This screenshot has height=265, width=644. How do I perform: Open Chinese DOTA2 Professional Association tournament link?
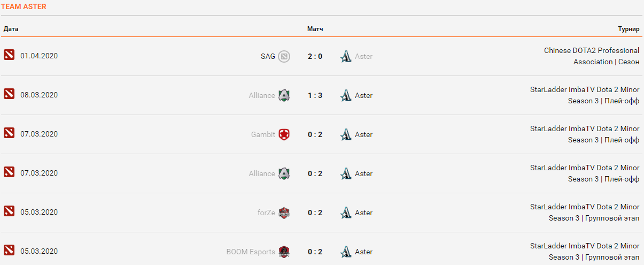pos(591,56)
